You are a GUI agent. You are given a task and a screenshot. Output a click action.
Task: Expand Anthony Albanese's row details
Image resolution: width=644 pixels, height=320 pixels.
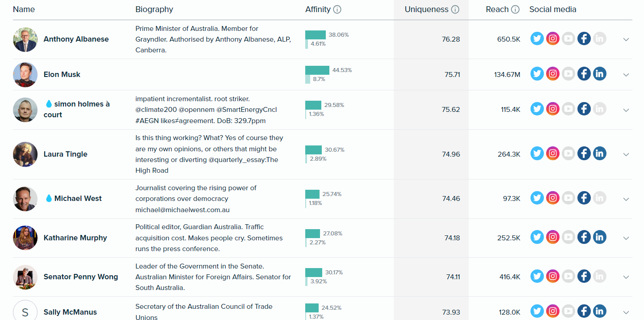pos(626,39)
